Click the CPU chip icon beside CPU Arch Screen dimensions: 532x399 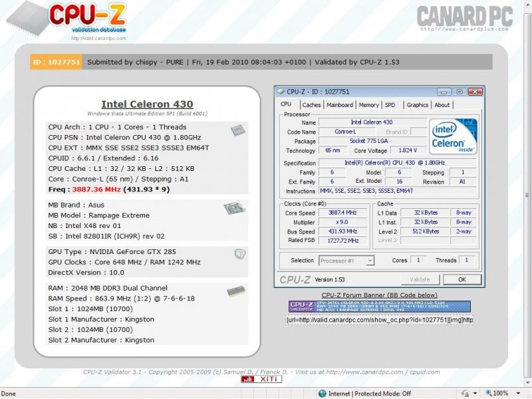point(238,130)
